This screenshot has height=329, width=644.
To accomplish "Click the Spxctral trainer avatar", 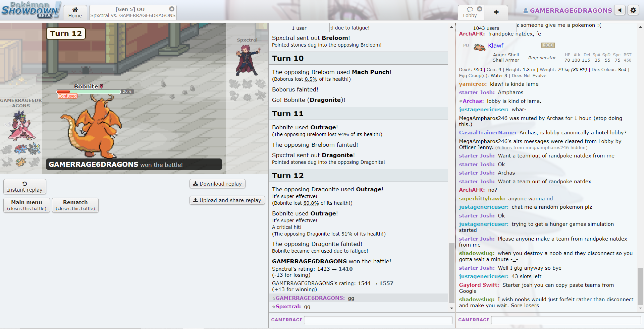I will [x=248, y=60].
